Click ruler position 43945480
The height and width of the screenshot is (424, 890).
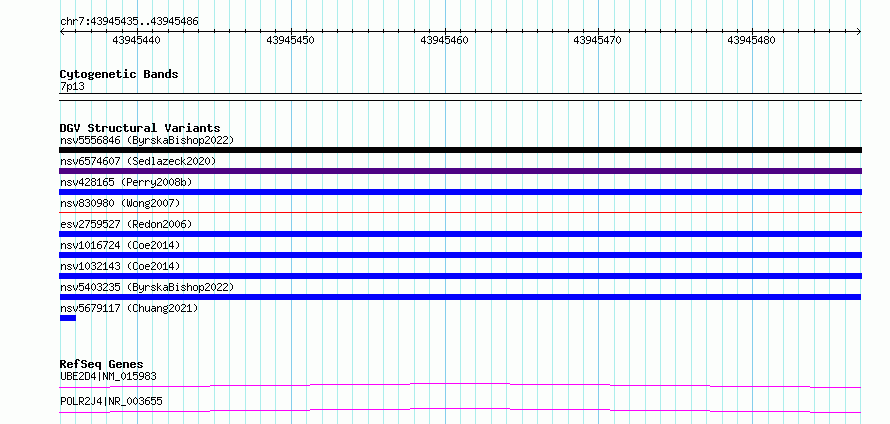752,40
